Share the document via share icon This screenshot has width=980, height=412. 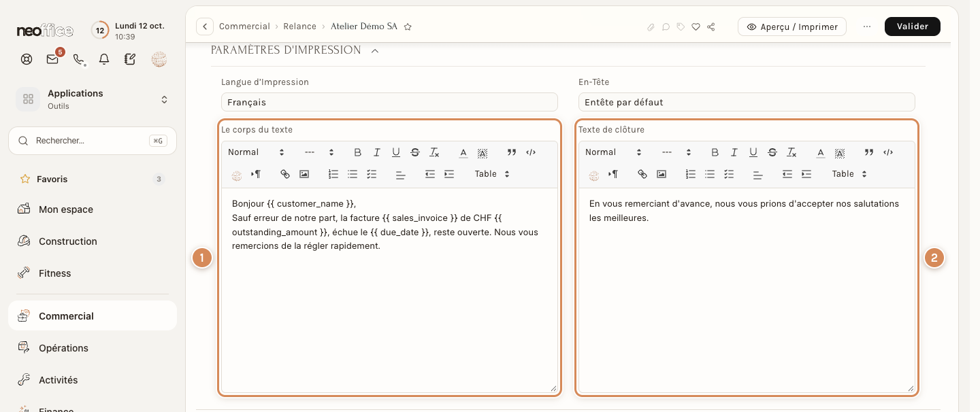pos(710,27)
